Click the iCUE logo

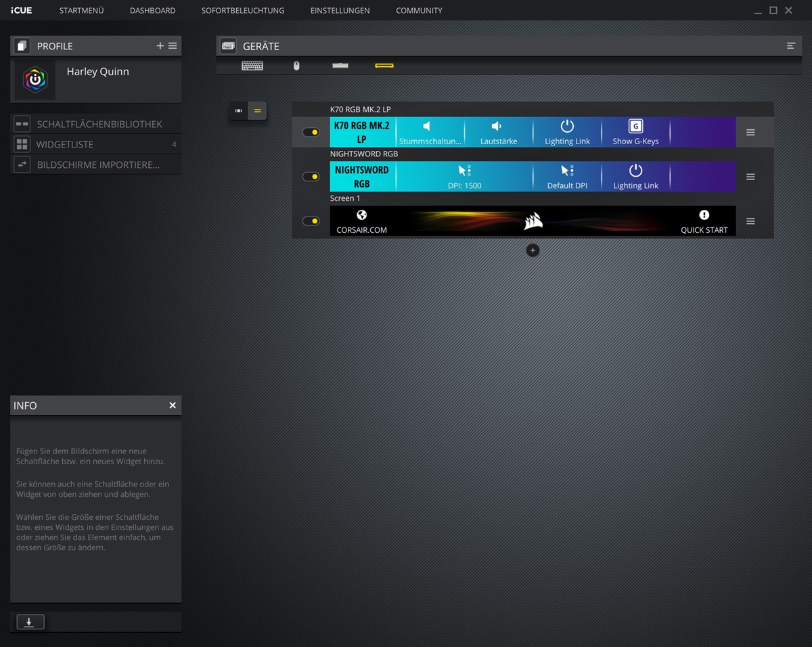point(21,10)
